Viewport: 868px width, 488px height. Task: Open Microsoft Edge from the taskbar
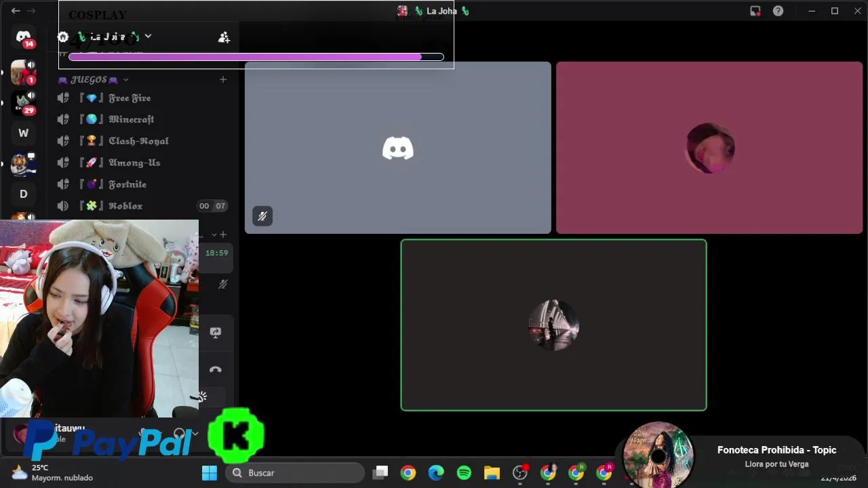tap(436, 473)
